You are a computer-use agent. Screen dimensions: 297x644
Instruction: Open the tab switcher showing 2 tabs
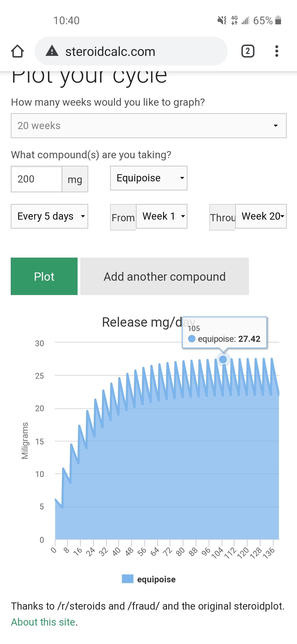tap(248, 51)
